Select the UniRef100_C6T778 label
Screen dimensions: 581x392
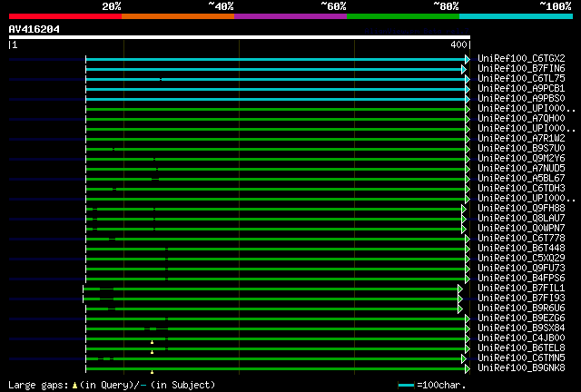(x=521, y=239)
